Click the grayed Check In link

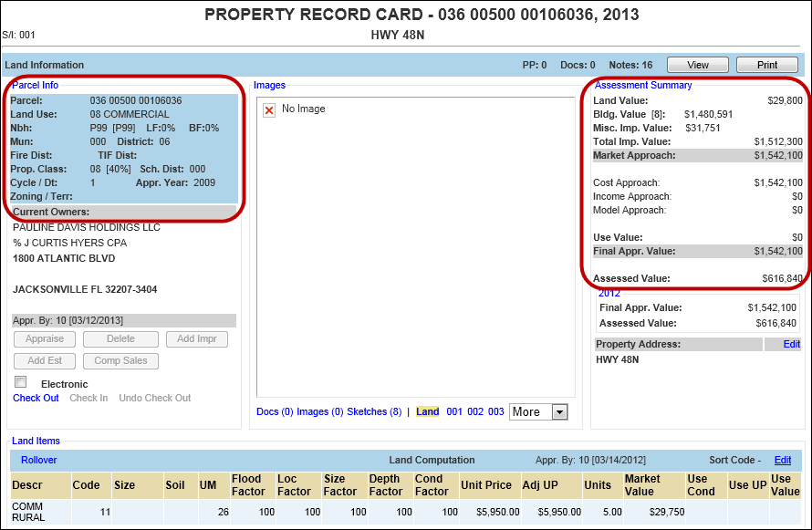coord(88,398)
